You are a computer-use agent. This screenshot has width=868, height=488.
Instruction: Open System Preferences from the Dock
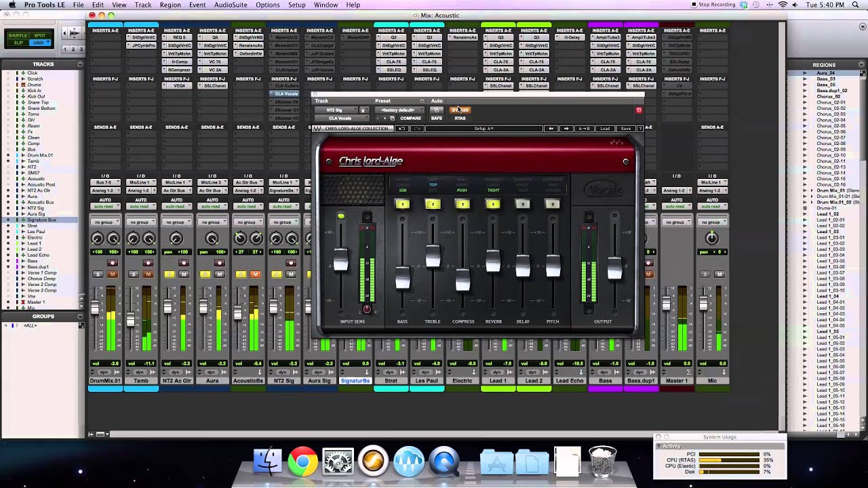tap(338, 462)
